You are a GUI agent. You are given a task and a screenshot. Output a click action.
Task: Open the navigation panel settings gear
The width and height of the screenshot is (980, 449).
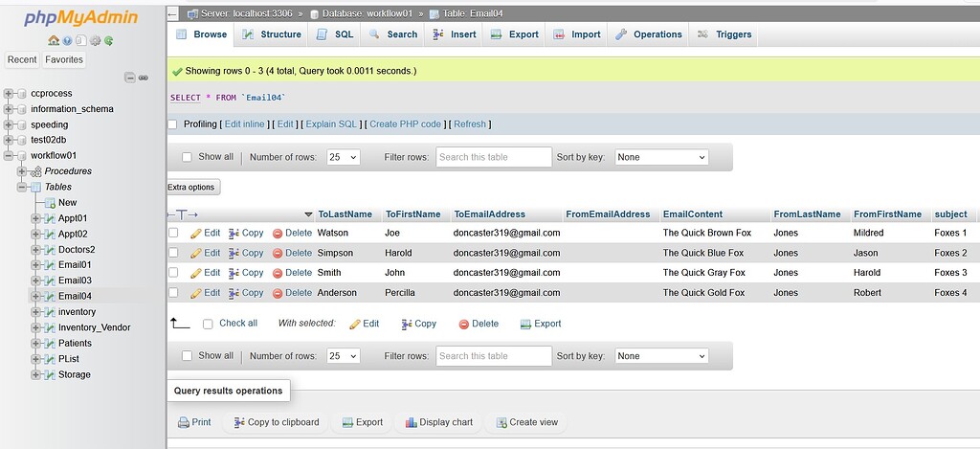(x=95, y=40)
